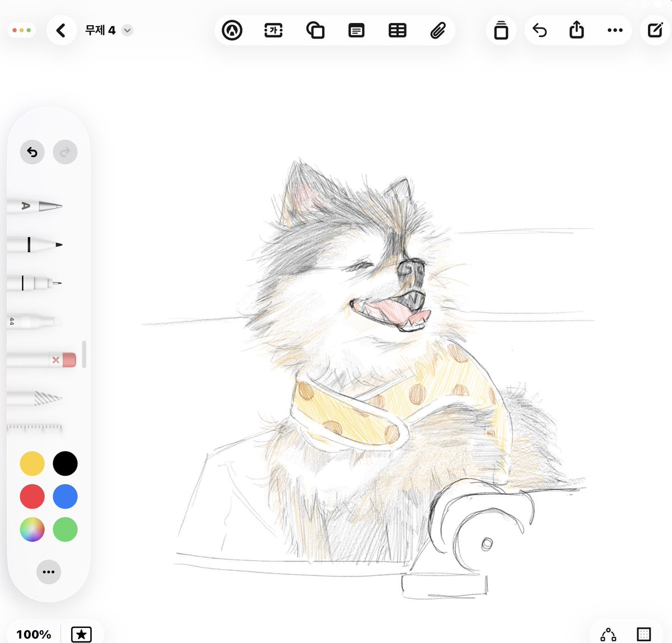Click the tool palette scrollbar handle
This screenshot has height=643, width=672.
pyautogui.click(x=84, y=354)
